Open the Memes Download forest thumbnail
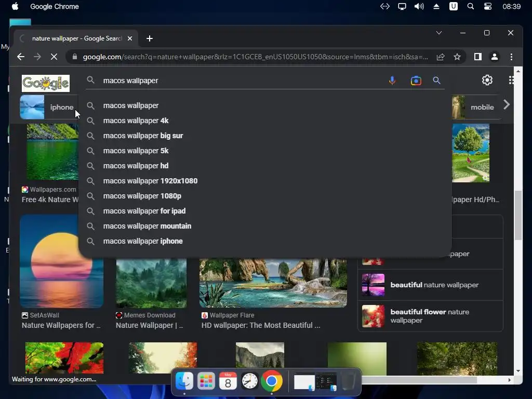Image resolution: width=532 pixels, height=399 pixels. (x=151, y=283)
